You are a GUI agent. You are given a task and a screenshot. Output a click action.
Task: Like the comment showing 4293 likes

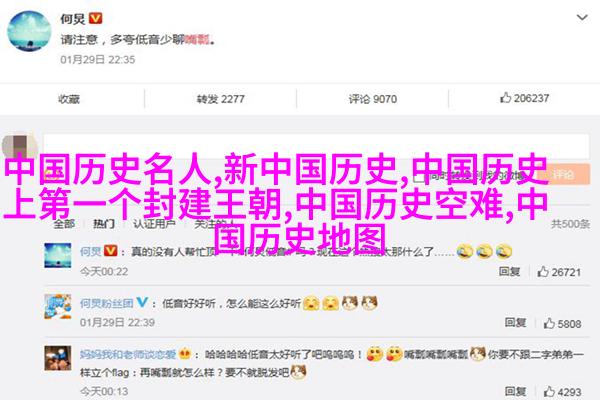pyautogui.click(x=562, y=392)
